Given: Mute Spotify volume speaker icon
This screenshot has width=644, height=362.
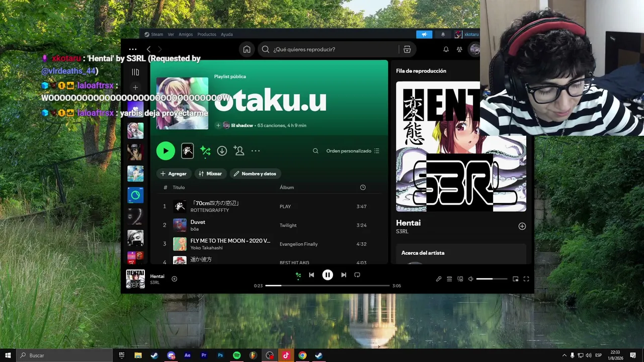Looking at the screenshot, I should tap(471, 279).
